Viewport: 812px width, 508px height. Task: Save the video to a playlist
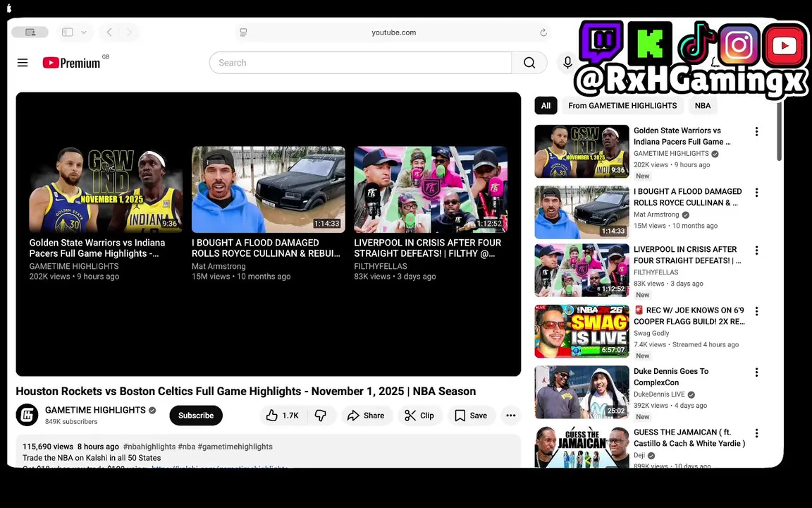(x=471, y=415)
